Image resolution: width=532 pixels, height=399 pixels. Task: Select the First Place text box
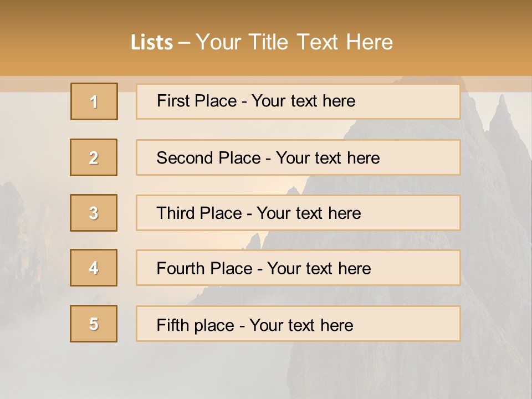click(298, 101)
